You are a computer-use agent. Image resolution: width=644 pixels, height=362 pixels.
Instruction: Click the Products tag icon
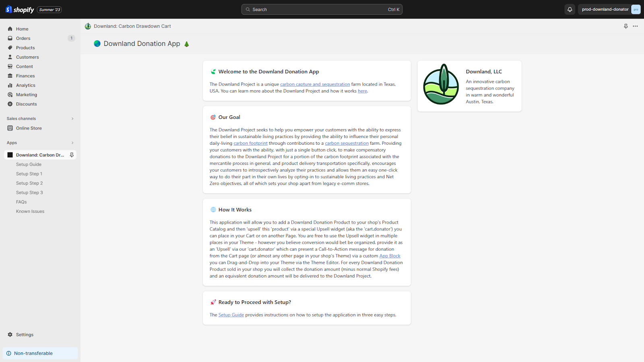tap(10, 47)
